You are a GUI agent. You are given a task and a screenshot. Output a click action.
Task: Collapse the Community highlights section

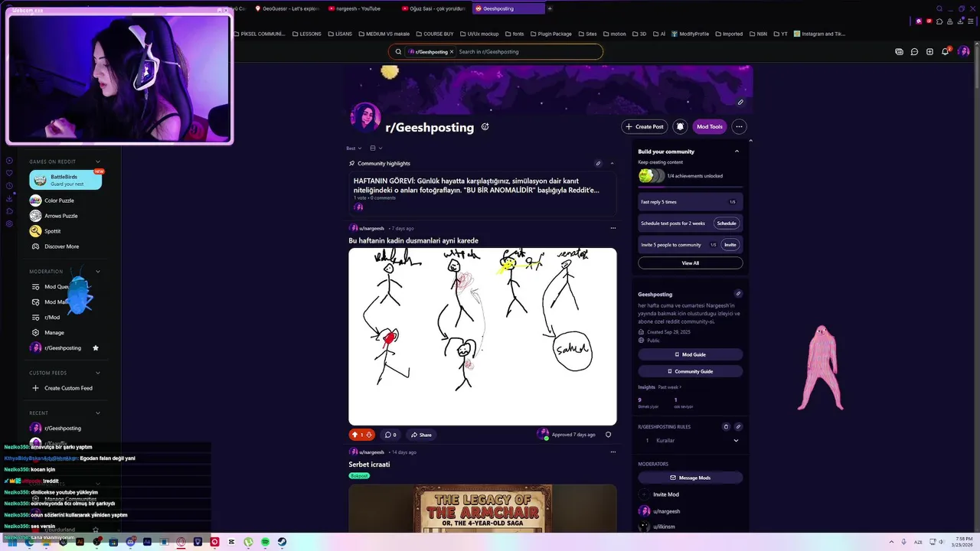[x=612, y=163]
